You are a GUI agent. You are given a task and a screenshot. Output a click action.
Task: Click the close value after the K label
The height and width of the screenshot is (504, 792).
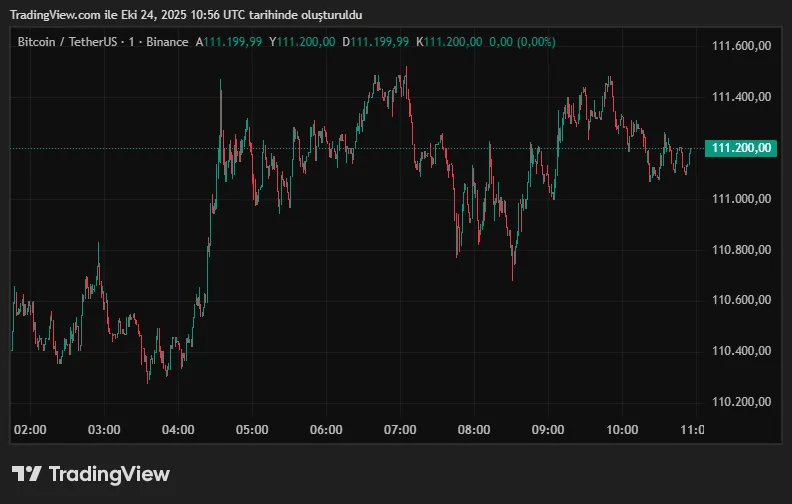454,42
